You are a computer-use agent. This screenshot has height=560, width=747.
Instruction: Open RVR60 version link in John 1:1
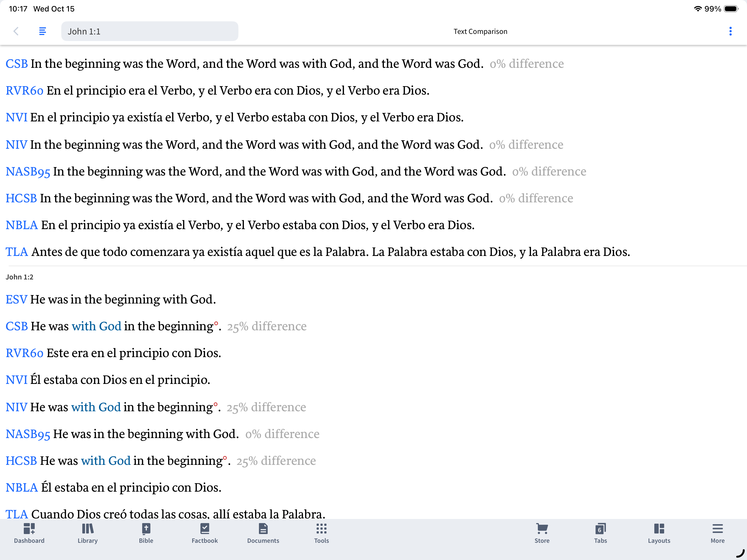24,91
